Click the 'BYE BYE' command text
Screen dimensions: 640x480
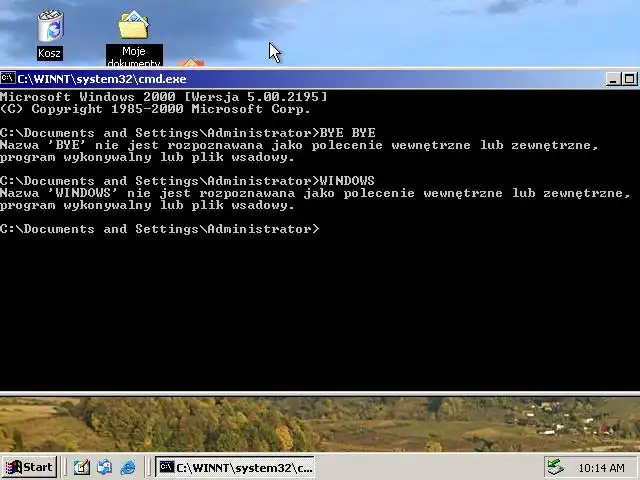pyautogui.click(x=348, y=133)
